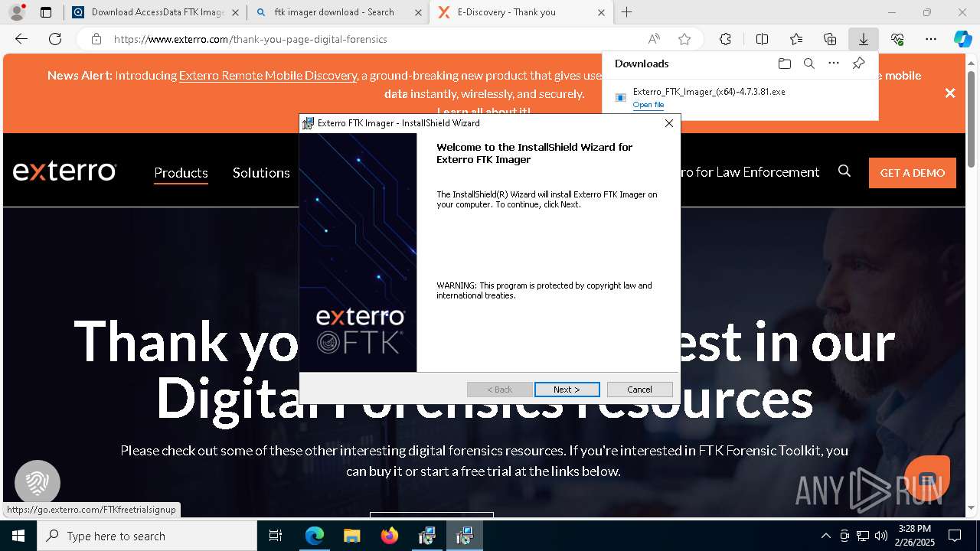The width and height of the screenshot is (980, 551).
Task: Open a new browser tab
Action: point(627,12)
